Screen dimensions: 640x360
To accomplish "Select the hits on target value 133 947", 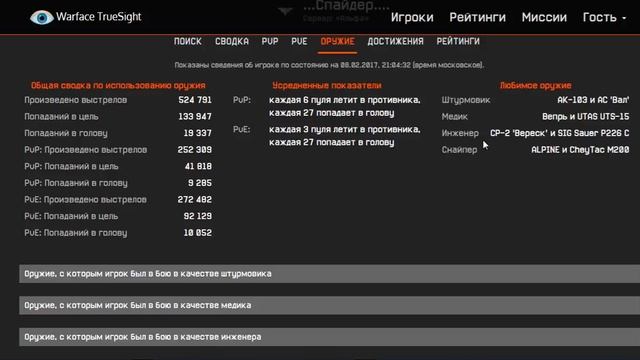I will coord(195,117).
